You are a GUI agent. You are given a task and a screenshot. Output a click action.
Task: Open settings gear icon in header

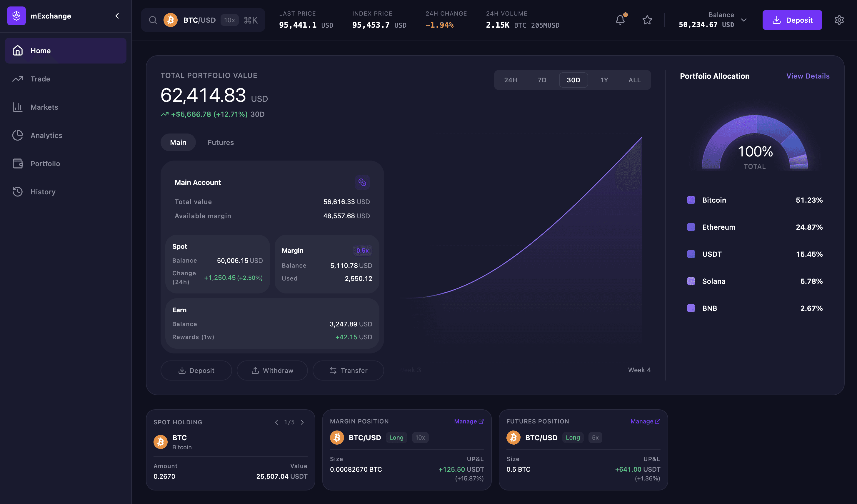[x=839, y=20]
